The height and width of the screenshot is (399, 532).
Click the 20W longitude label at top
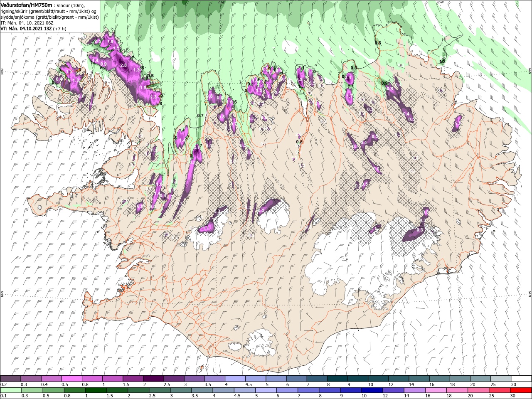coord(221,2)
